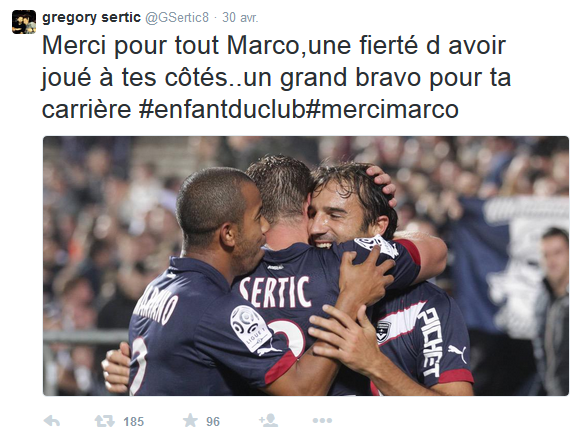View the 185 retweets count
Viewport: 581px width, 433px height.
[x=133, y=422]
